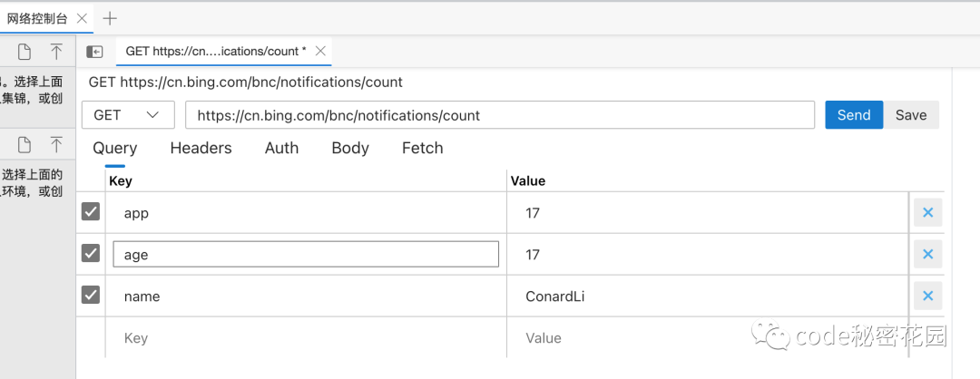This screenshot has height=379, width=980.
Task: Toggle the sidebar collapse icon
Action: (94, 52)
